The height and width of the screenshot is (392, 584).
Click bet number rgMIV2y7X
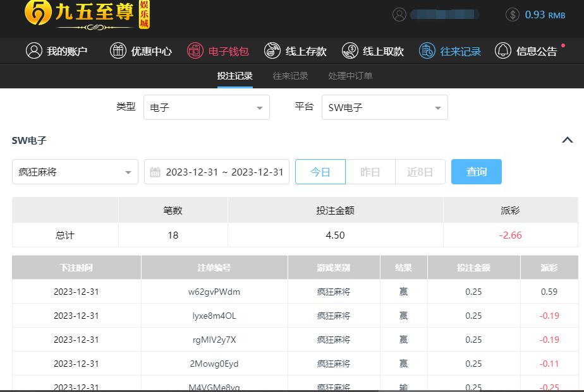tap(214, 340)
